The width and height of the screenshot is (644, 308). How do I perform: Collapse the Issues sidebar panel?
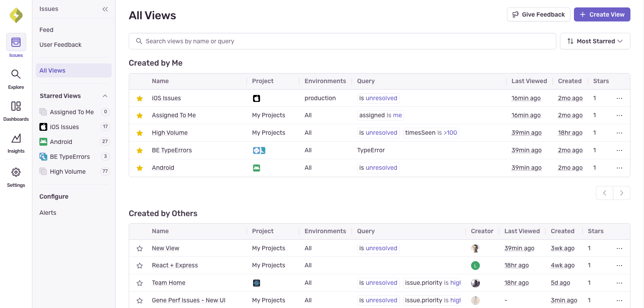(x=105, y=9)
